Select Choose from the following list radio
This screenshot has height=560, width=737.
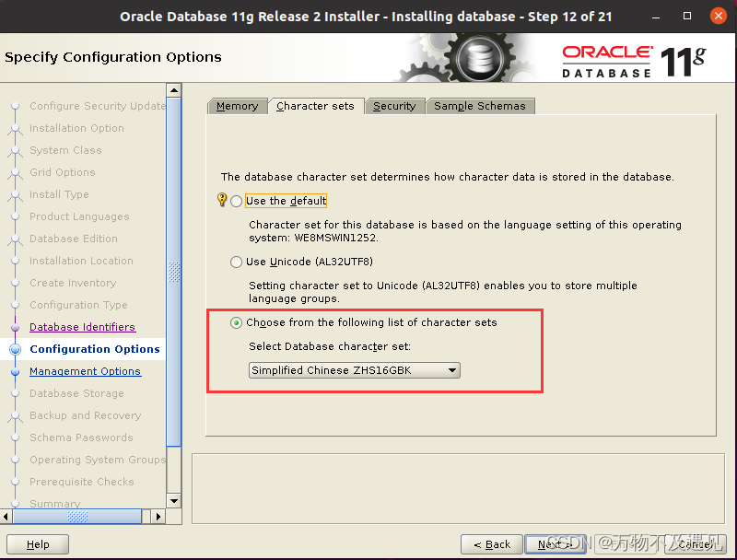pos(237,322)
